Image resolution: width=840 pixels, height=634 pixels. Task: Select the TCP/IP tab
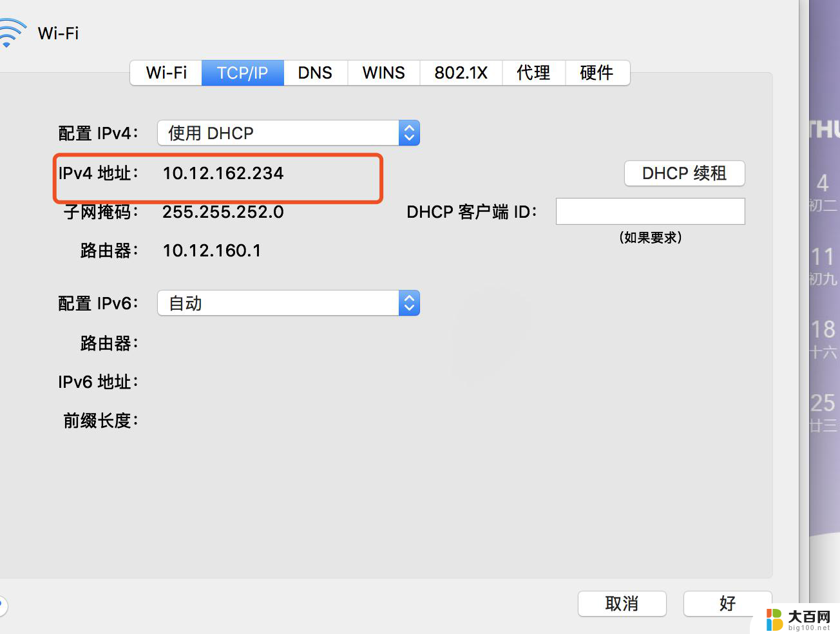pos(243,73)
